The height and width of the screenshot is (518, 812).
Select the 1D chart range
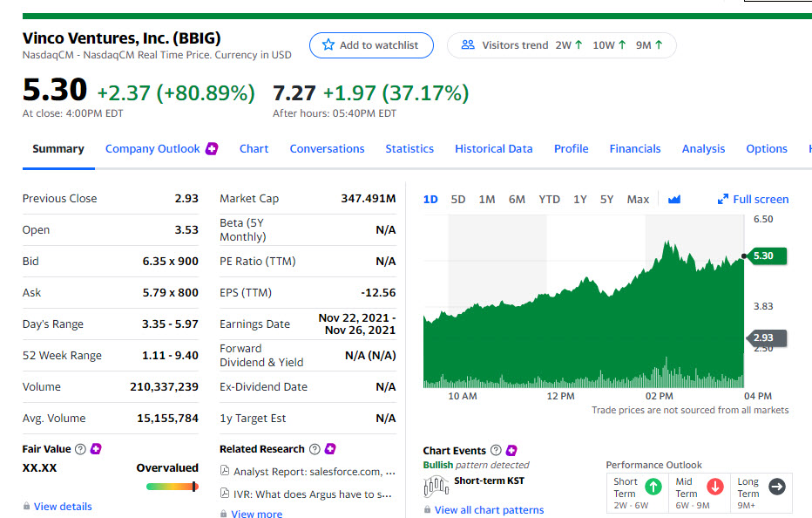click(430, 199)
